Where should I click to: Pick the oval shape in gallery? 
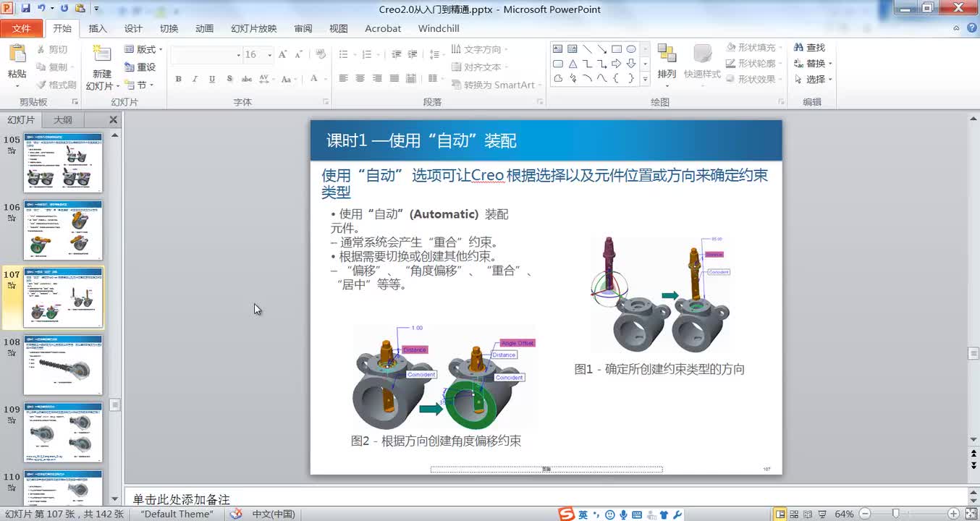coord(631,49)
